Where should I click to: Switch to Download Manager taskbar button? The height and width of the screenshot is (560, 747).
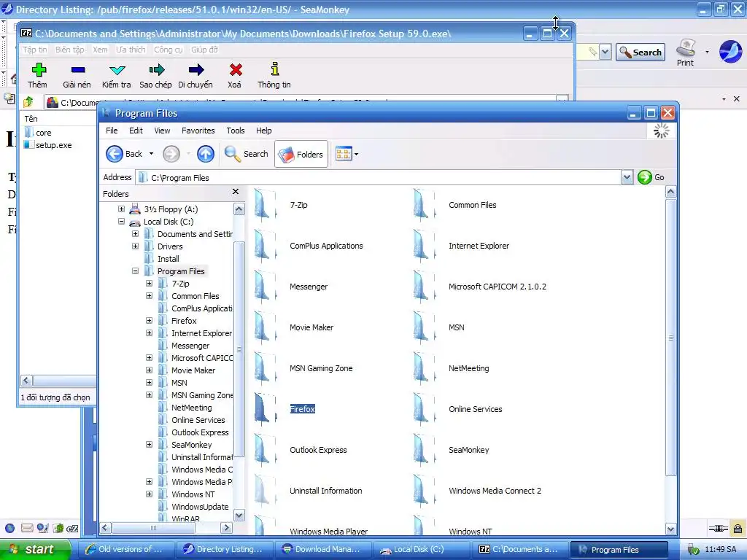tap(322, 549)
